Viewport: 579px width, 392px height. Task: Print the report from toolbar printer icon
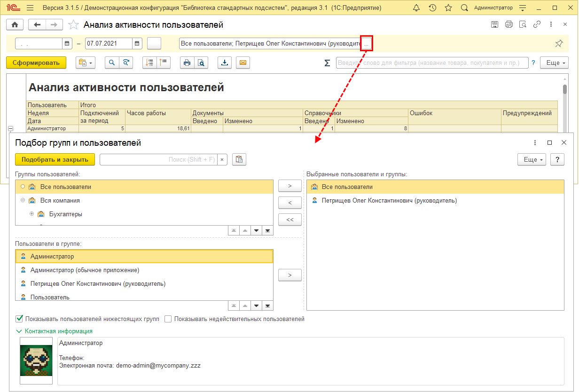pyautogui.click(x=187, y=63)
